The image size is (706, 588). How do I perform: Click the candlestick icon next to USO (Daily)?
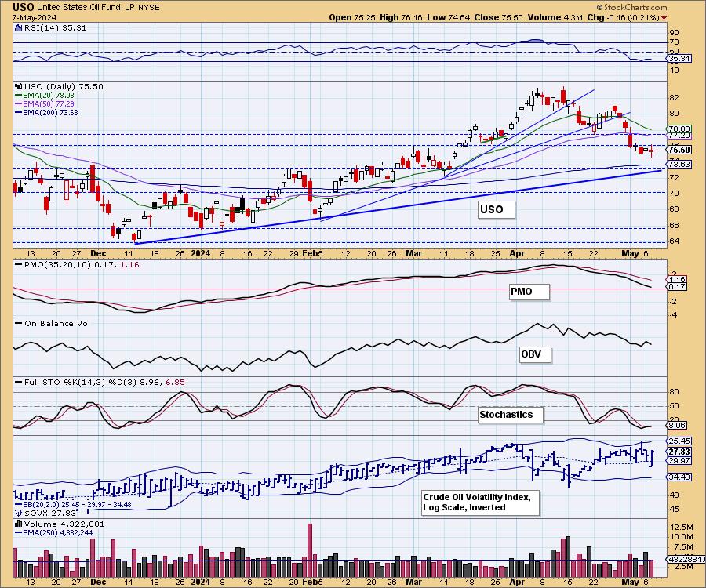click(x=19, y=86)
